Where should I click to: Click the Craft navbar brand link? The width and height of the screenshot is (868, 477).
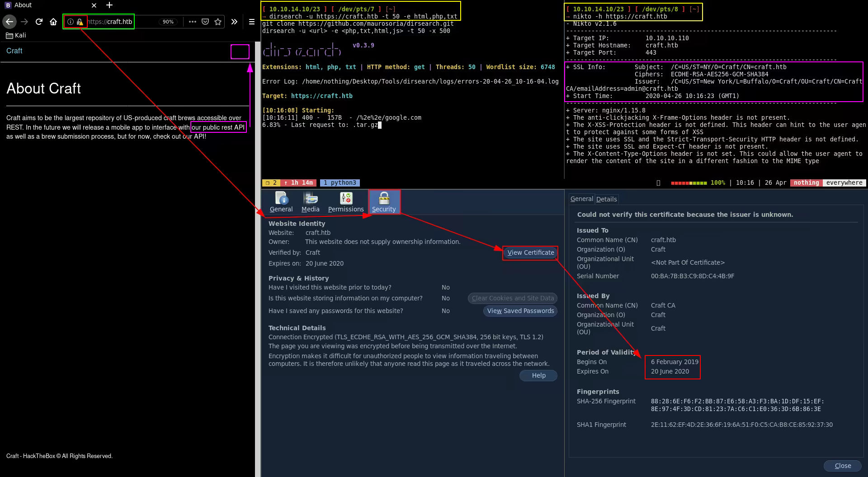pos(14,51)
